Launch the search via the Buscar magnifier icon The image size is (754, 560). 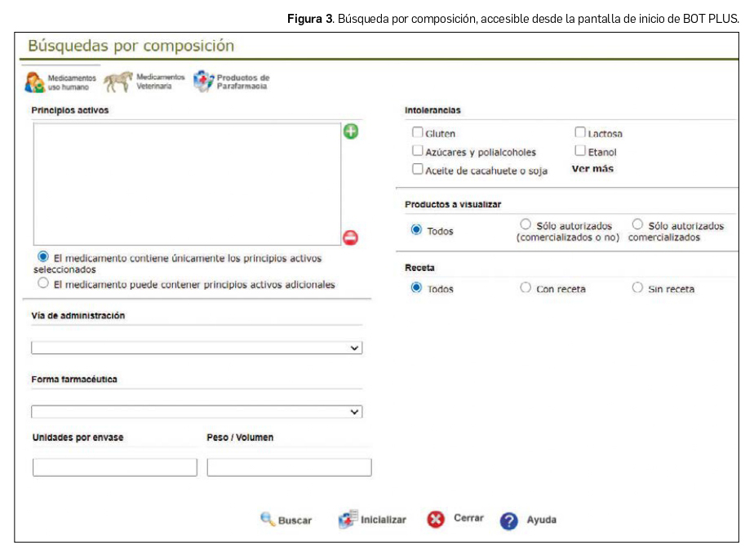coord(265,518)
